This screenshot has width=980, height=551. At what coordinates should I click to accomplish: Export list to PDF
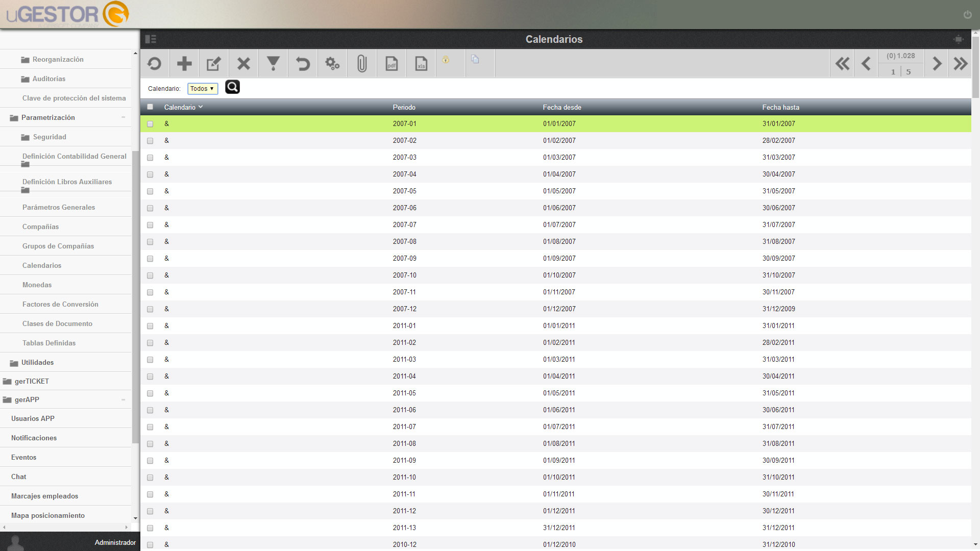click(391, 64)
